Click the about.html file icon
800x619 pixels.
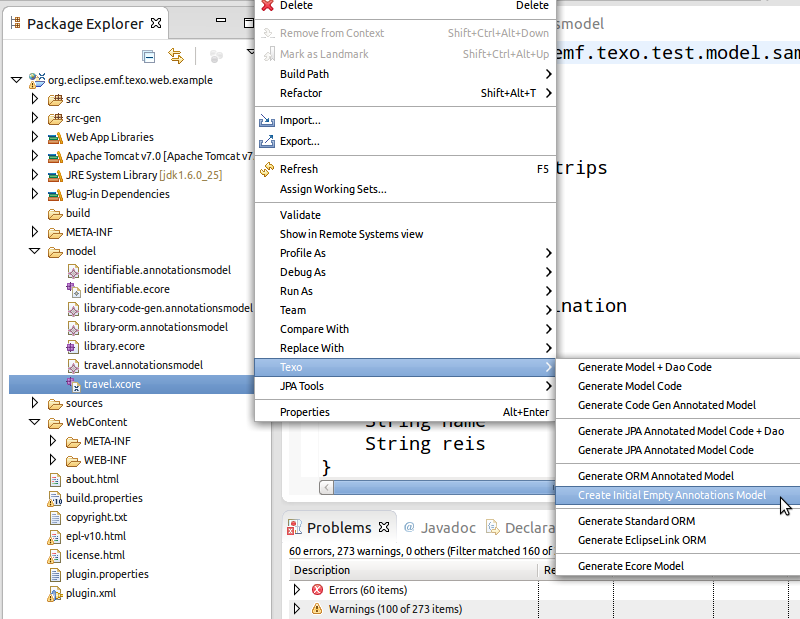[55, 480]
